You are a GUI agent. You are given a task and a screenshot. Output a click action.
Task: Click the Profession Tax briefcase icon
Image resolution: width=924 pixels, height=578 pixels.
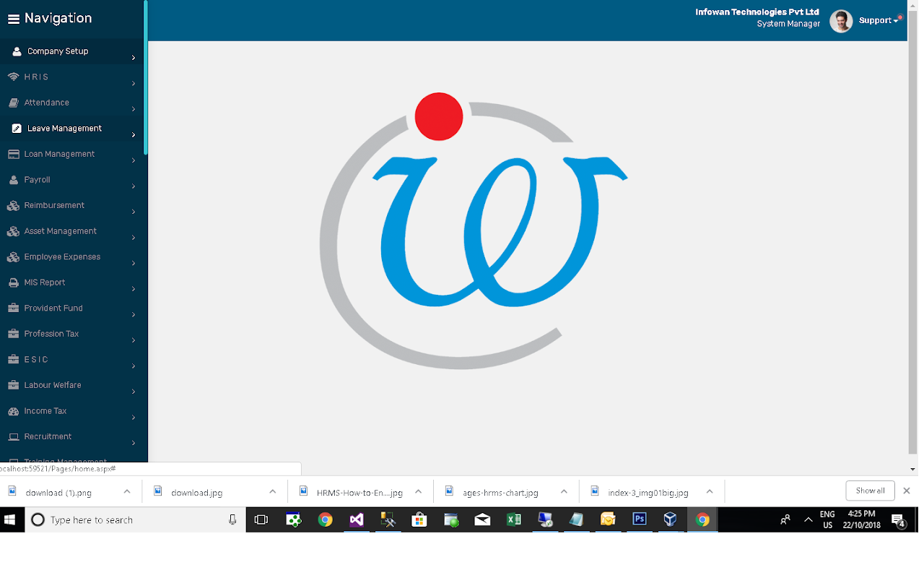[13, 334]
